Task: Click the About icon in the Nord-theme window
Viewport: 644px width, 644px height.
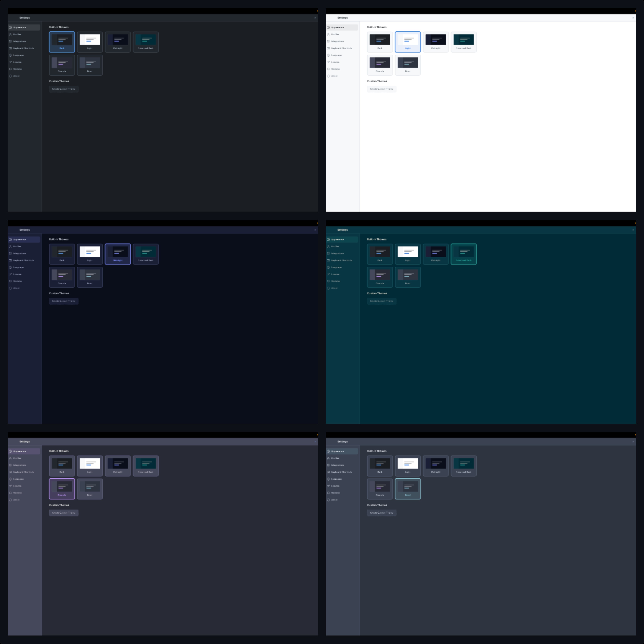Action: coord(328,500)
